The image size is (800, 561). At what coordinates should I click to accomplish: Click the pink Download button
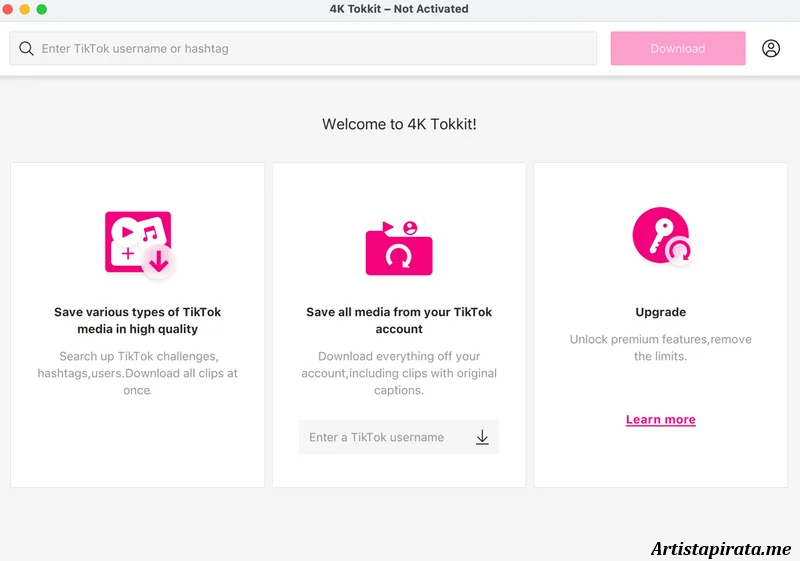pyautogui.click(x=678, y=48)
